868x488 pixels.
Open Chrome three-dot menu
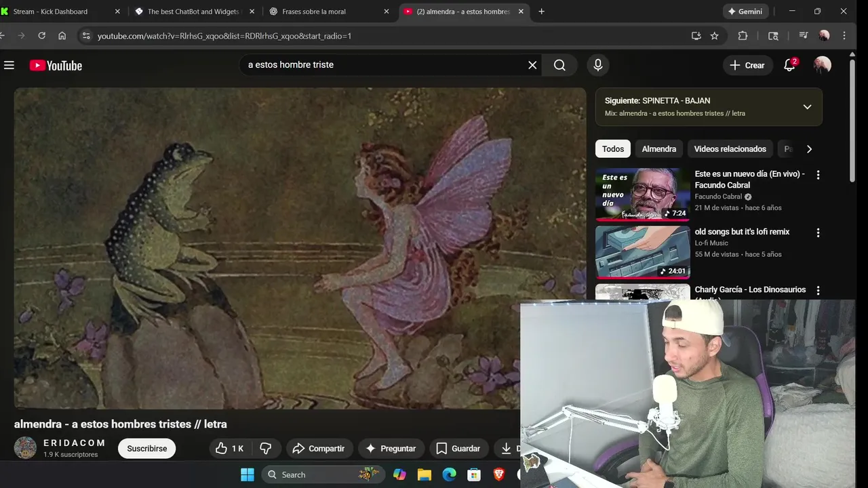(844, 36)
